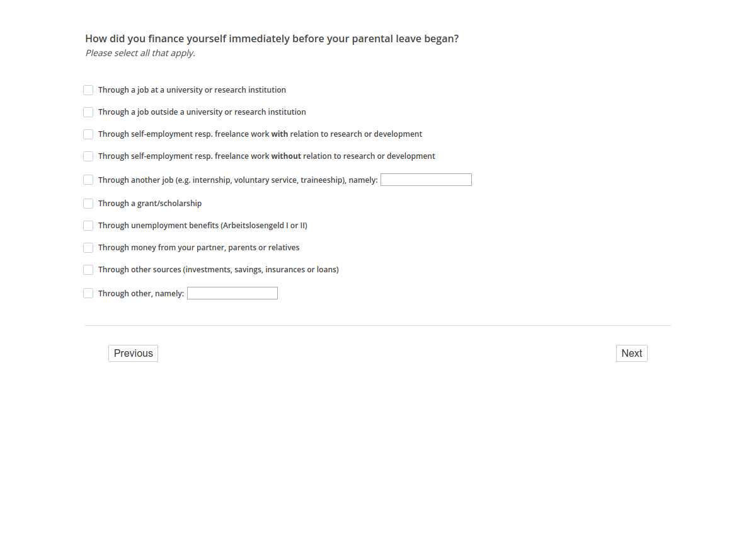The image size is (756, 556).
Task: Click the 'Through a grant/scholarship' label text
Action: (150, 204)
